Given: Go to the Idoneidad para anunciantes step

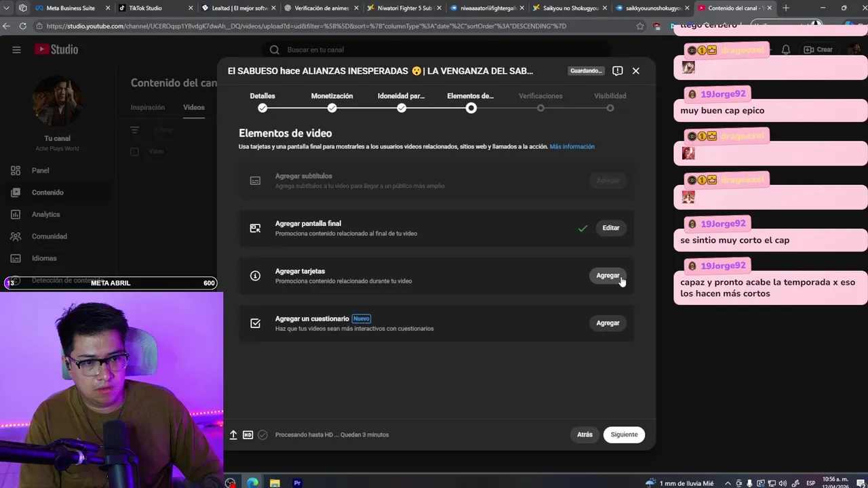Looking at the screenshot, I should click(401, 102).
